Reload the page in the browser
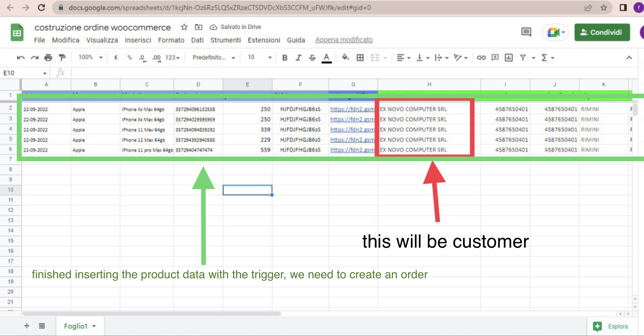 click(41, 8)
